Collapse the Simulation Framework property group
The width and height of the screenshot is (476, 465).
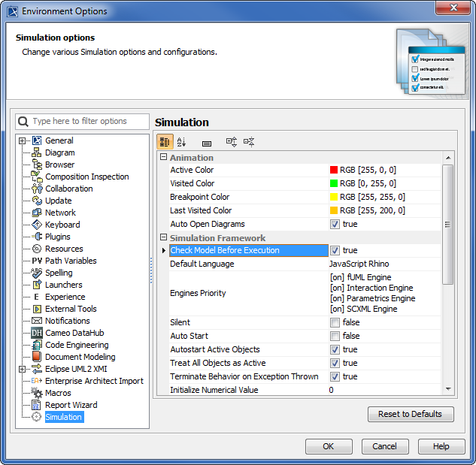pyautogui.click(x=164, y=237)
